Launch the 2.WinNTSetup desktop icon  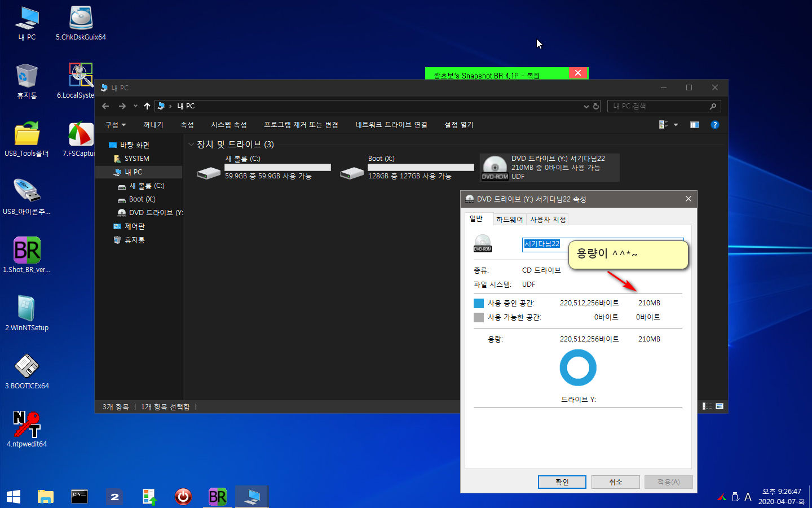point(27,313)
